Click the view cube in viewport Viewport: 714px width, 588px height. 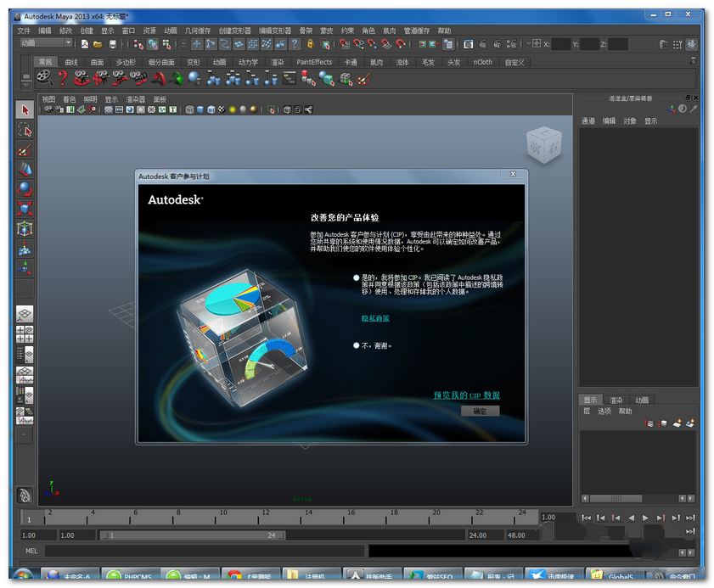click(x=543, y=146)
